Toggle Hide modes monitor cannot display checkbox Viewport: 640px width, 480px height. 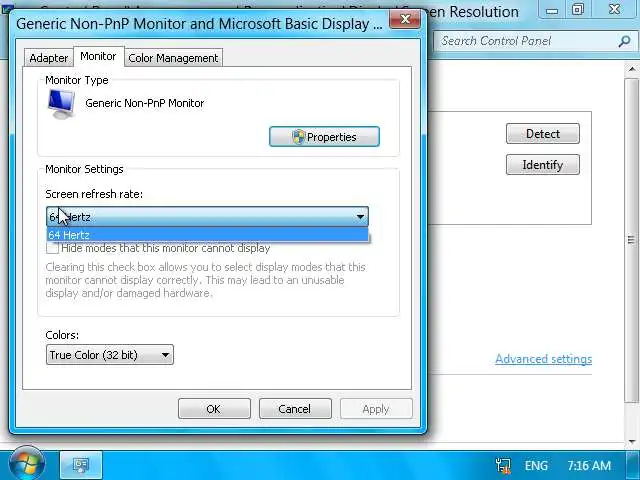pos(52,248)
